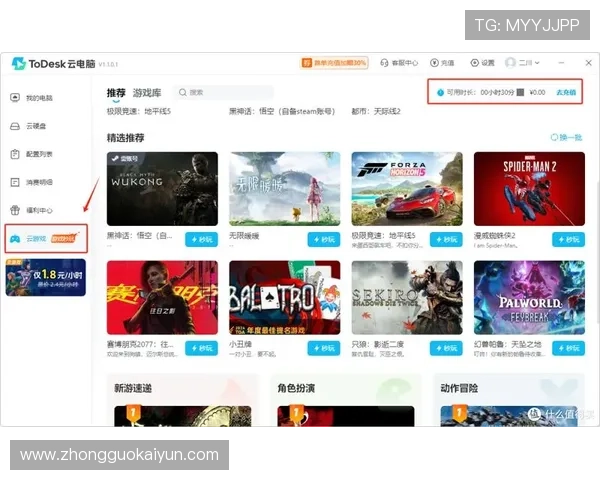600x480 pixels.
Task: Click 秒玩 for 漫威蜘蛛侠2
Action: coord(569,240)
